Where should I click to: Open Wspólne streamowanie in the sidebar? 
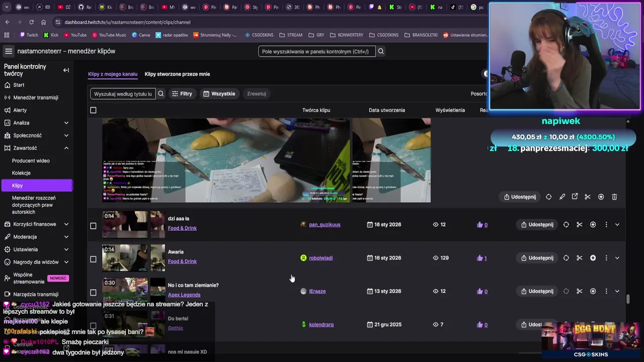click(36, 279)
